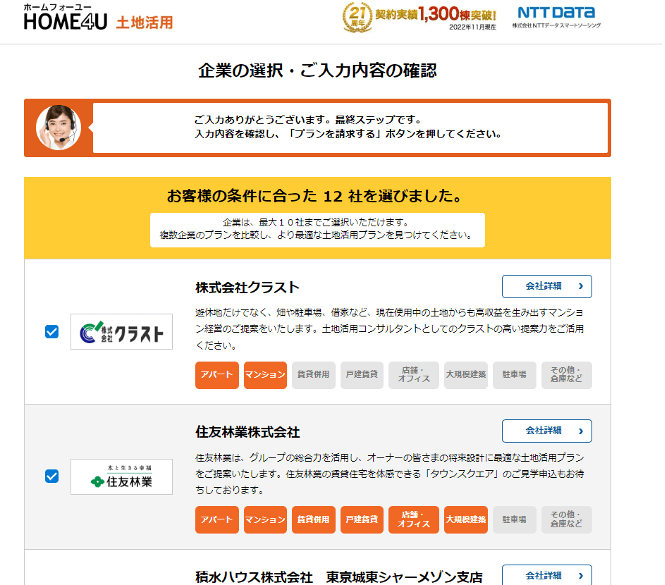Open 会社詳細 for 住友林業株式会社

click(547, 431)
